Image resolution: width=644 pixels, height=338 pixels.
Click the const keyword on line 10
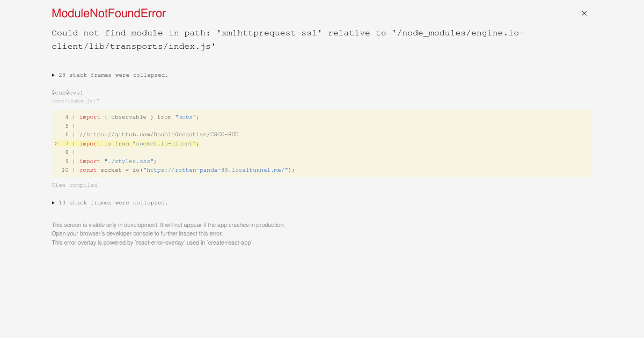coord(88,170)
